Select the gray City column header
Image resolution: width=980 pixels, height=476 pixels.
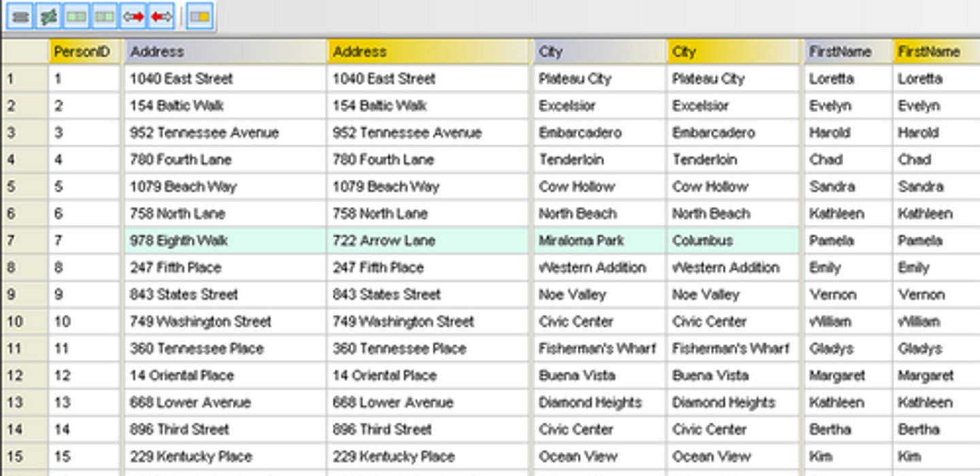pyautogui.click(x=599, y=52)
